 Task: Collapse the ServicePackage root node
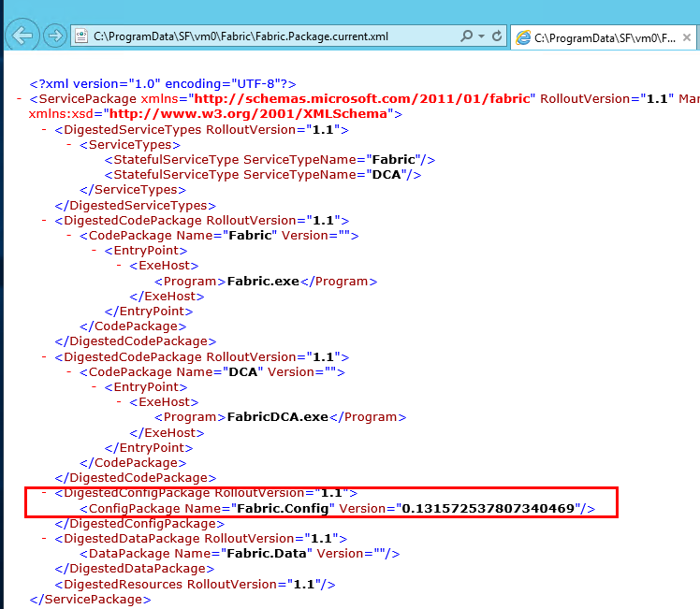(20, 98)
